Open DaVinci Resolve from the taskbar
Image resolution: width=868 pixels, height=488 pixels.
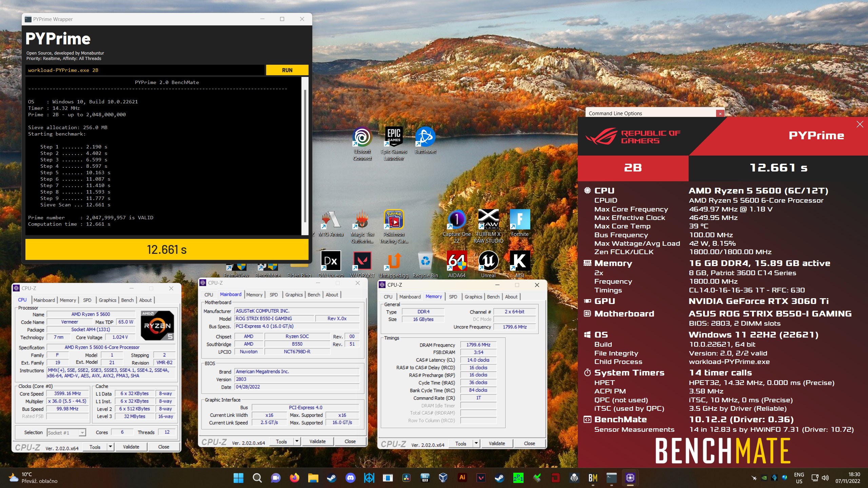click(x=406, y=478)
